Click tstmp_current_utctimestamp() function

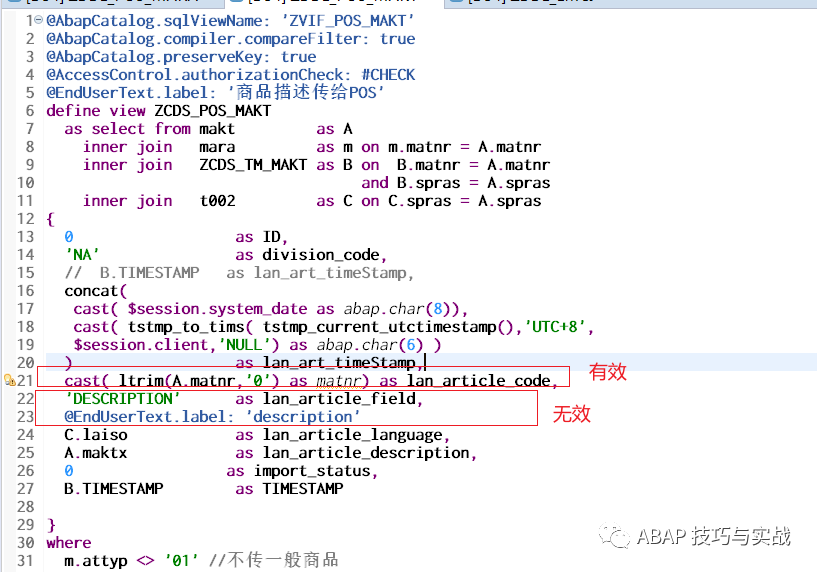[x=388, y=327]
